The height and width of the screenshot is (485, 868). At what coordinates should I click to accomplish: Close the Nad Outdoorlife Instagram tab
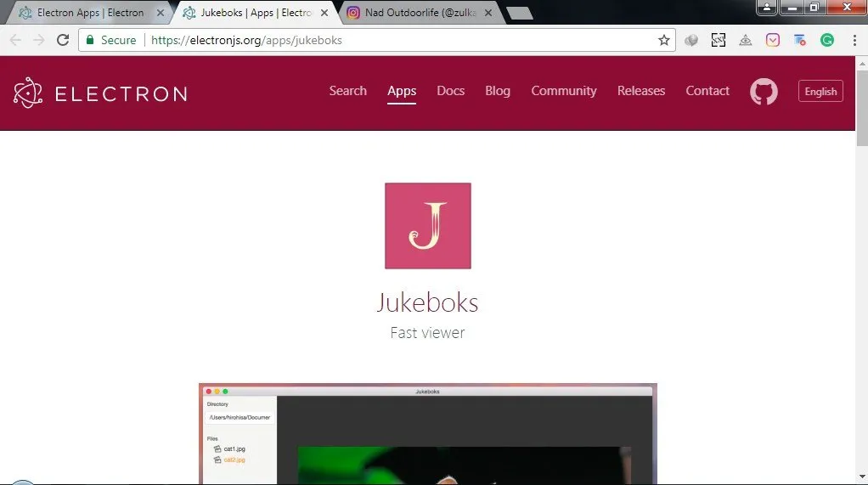(488, 13)
